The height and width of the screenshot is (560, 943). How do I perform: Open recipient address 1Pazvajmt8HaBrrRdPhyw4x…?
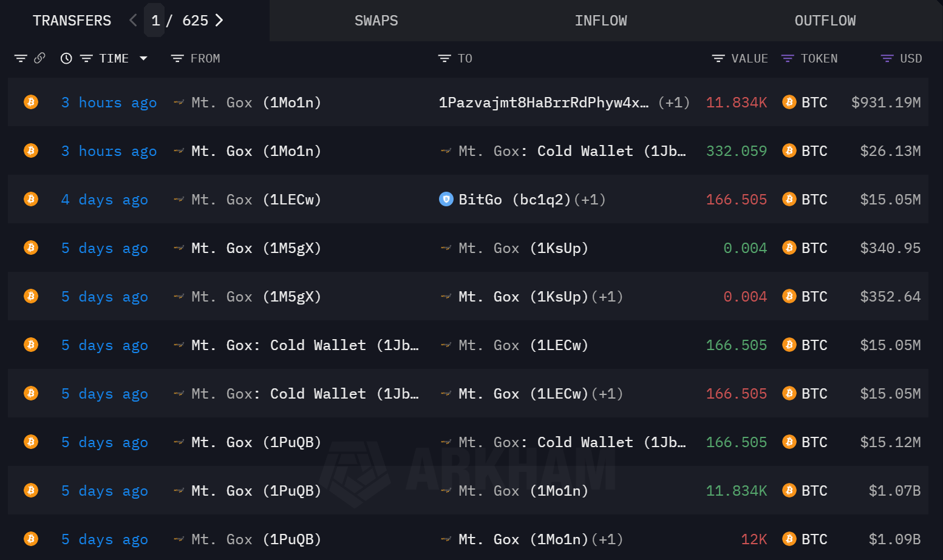pyautogui.click(x=543, y=103)
